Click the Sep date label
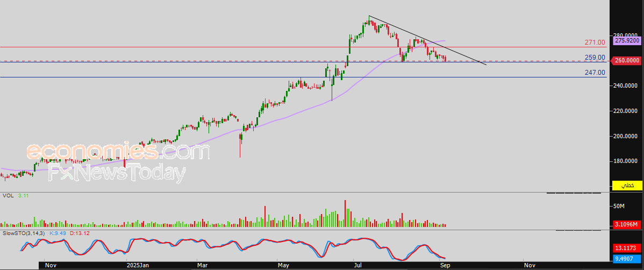 (x=446, y=266)
